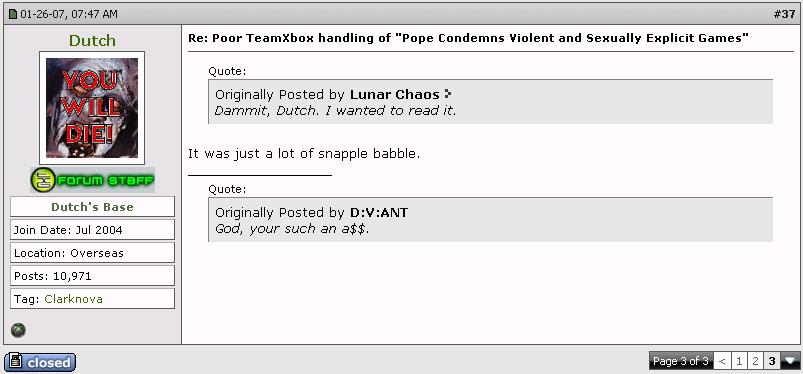Go to the previous page with the < arrow
This screenshot has height=374, width=803.
point(722,361)
